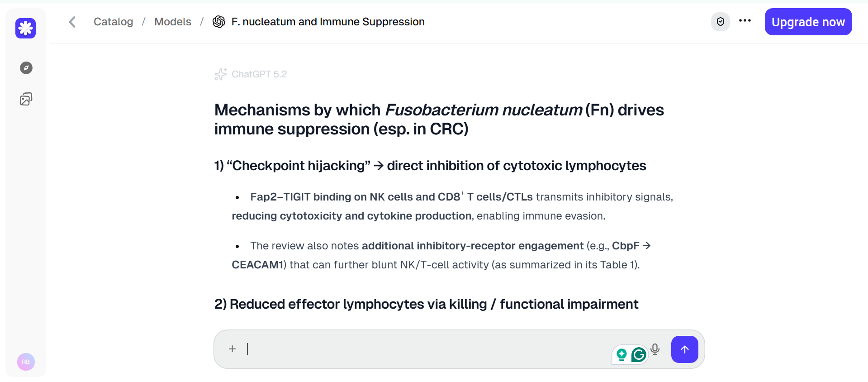Click the back chevron arrow
This screenshot has width=868, height=382.
[x=72, y=22]
